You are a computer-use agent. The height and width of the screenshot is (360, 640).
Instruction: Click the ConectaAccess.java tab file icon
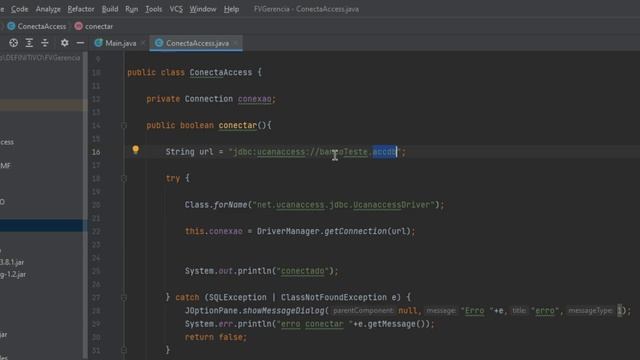point(159,43)
